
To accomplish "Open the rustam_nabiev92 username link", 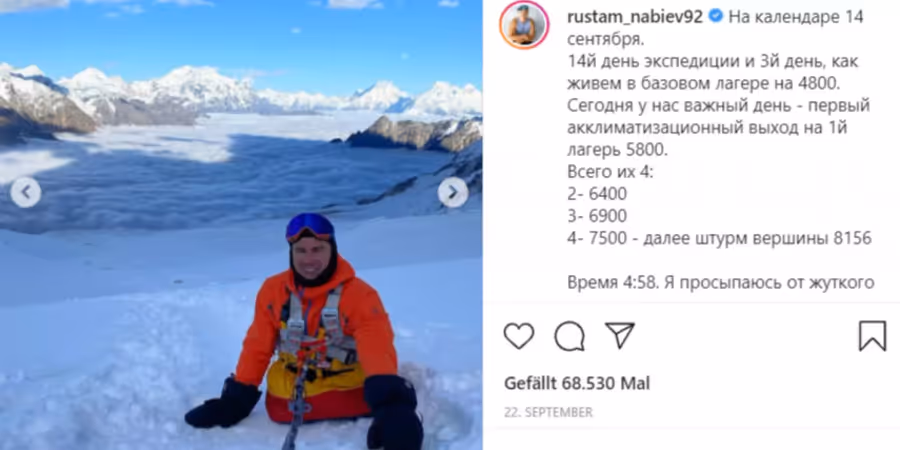I will [x=635, y=17].
